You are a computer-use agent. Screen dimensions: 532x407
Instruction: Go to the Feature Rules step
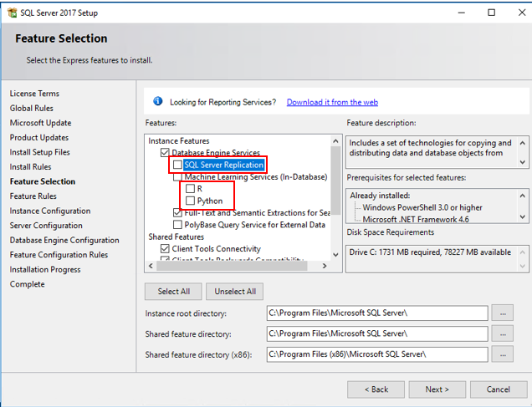33,196
